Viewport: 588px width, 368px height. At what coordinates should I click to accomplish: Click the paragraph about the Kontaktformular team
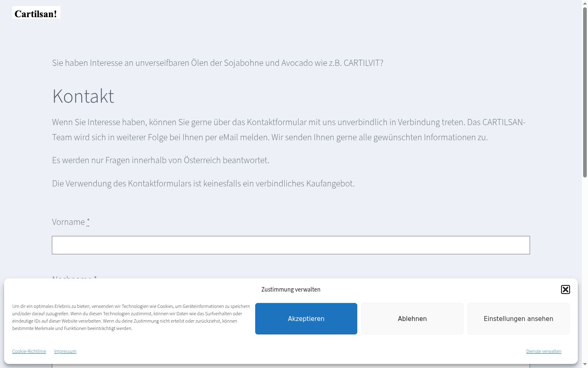289,130
